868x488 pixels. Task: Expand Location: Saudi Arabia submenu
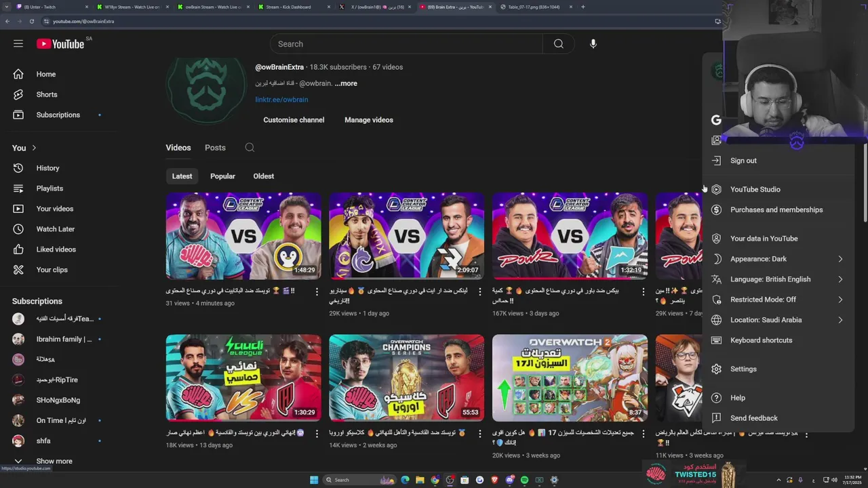point(840,320)
